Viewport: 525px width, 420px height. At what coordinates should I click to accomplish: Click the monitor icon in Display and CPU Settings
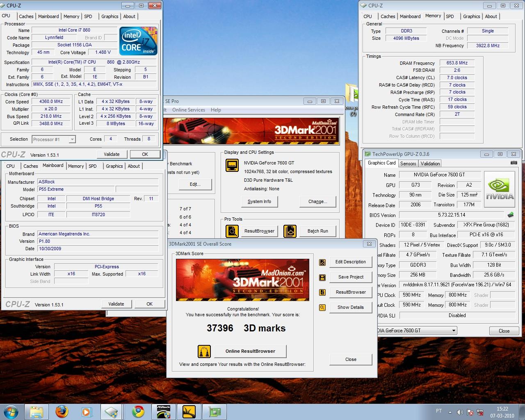[232, 165]
